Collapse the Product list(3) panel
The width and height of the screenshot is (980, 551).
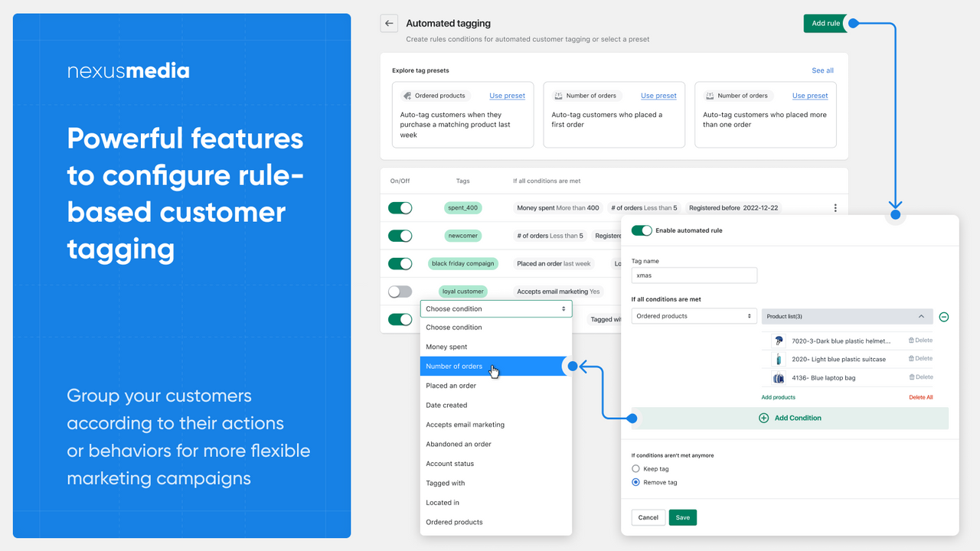pyautogui.click(x=922, y=315)
